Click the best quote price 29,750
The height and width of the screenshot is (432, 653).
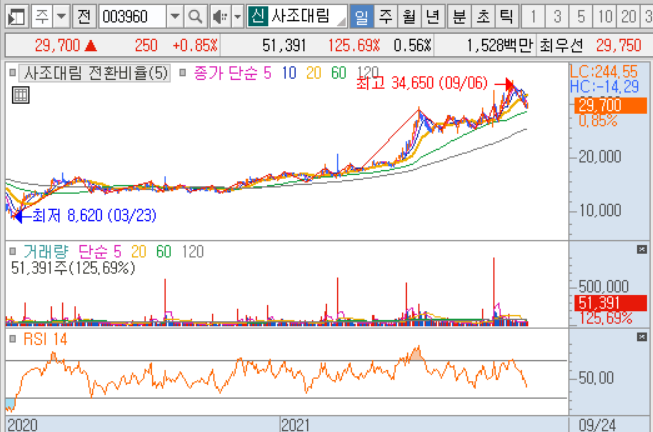coord(618,45)
